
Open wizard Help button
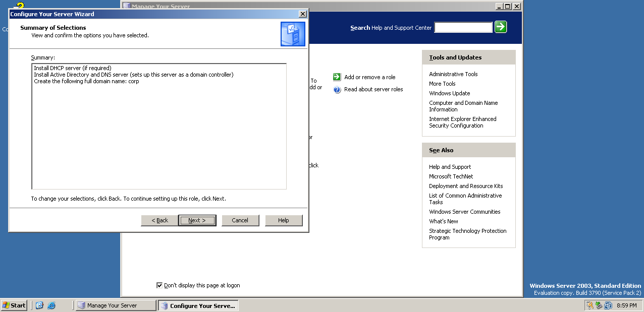(x=284, y=220)
